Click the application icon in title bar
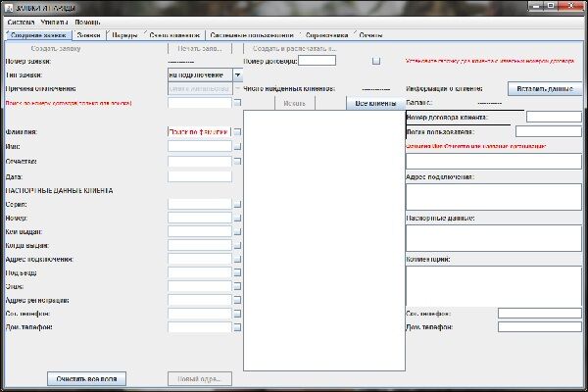This screenshot has height=392, width=588. 10,8
